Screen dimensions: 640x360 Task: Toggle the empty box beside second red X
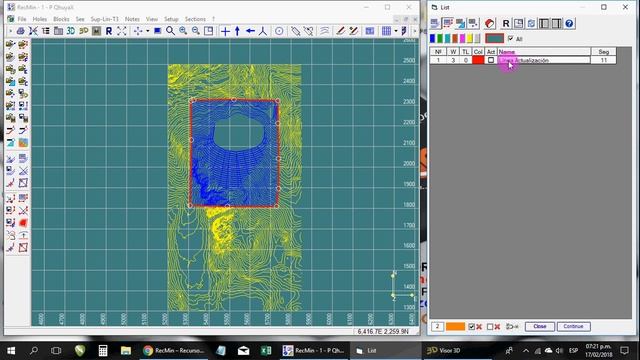(x=490, y=327)
